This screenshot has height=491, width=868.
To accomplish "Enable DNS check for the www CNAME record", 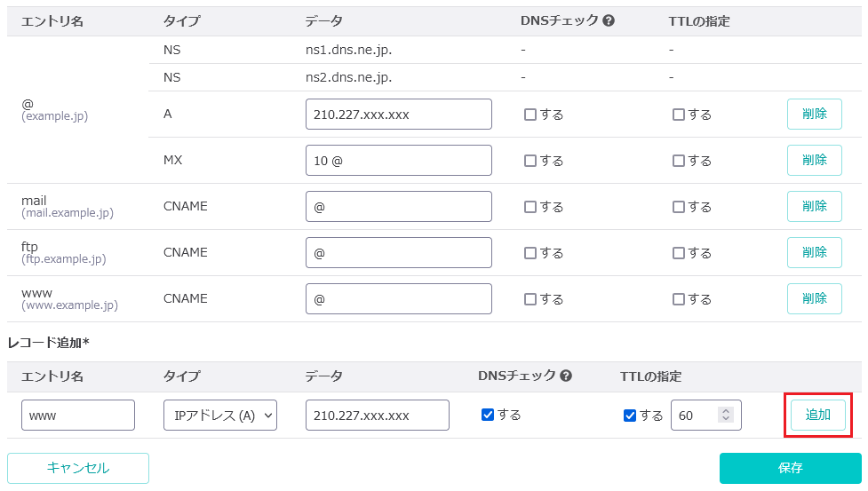I will click(x=530, y=299).
